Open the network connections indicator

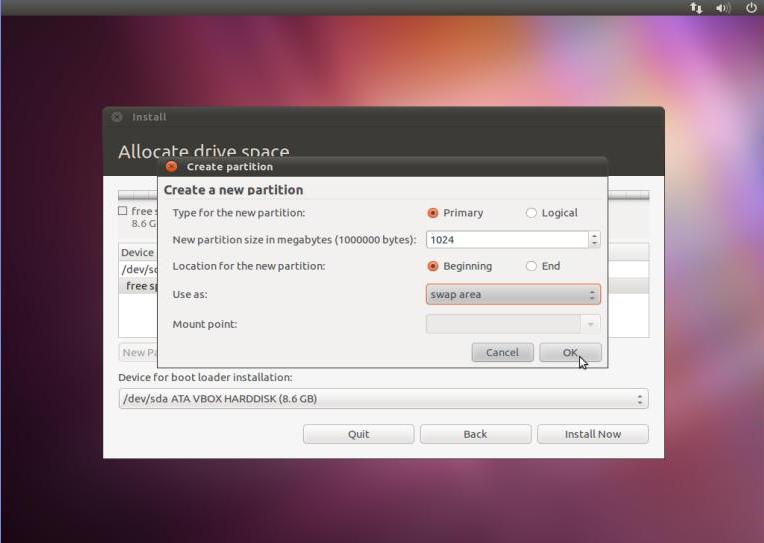[696, 8]
